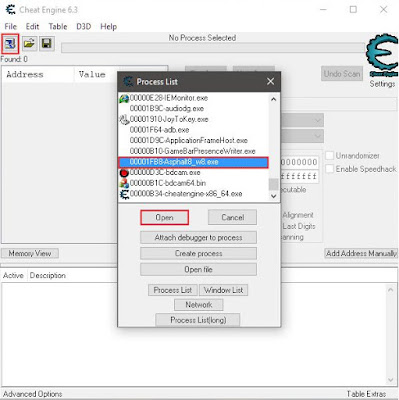
Task: Select the Asphalt8_w8.exe process entry
Action: pos(193,162)
